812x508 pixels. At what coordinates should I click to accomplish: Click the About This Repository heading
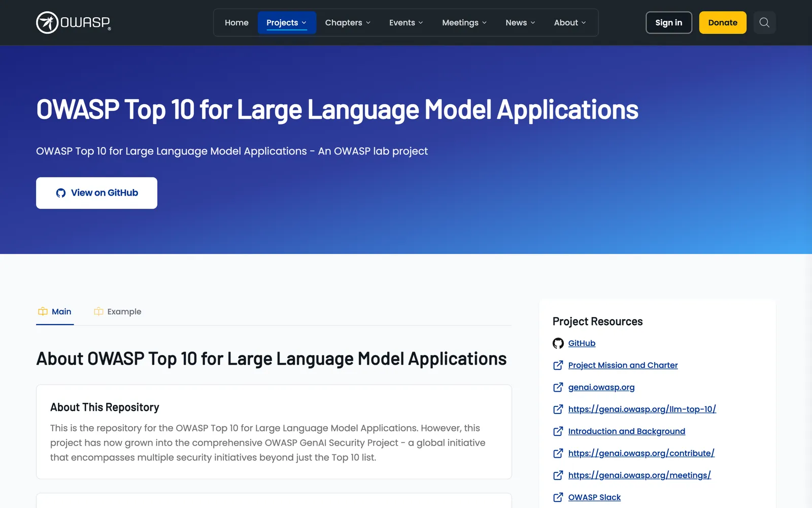[105, 407]
